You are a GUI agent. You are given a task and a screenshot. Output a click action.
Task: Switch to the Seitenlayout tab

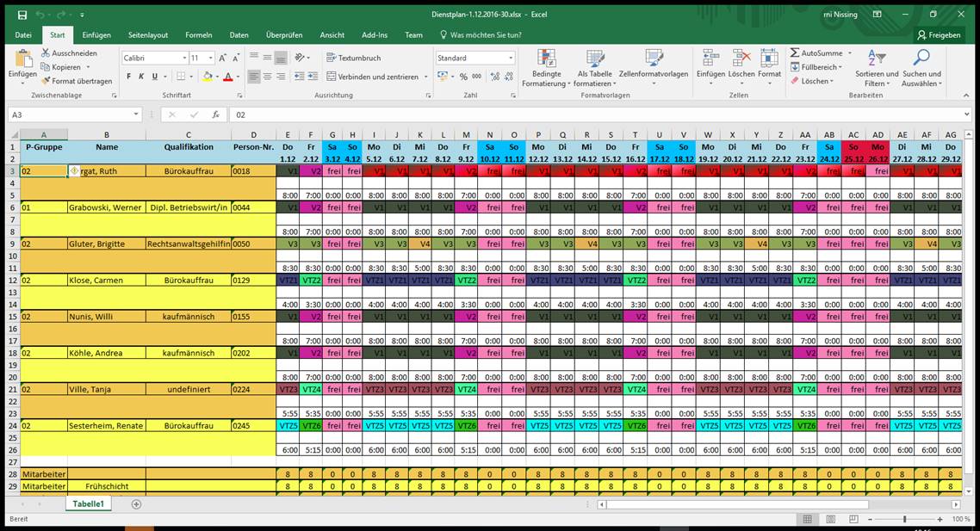pyautogui.click(x=148, y=35)
